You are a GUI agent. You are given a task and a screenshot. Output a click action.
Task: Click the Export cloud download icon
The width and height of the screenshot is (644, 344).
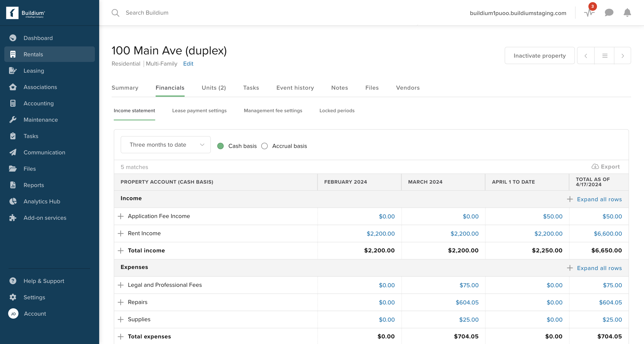pos(595,166)
